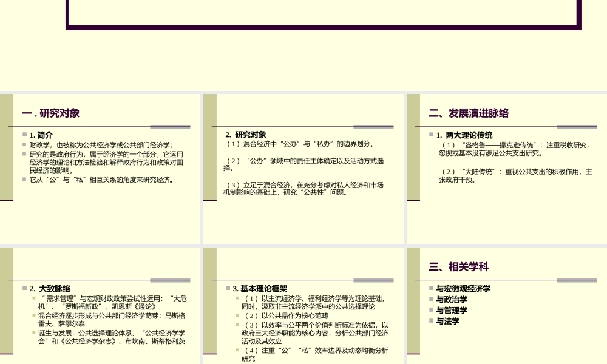
Task: Click the text 大陆传统 paragraph
Action: pyautogui.click(x=516, y=175)
